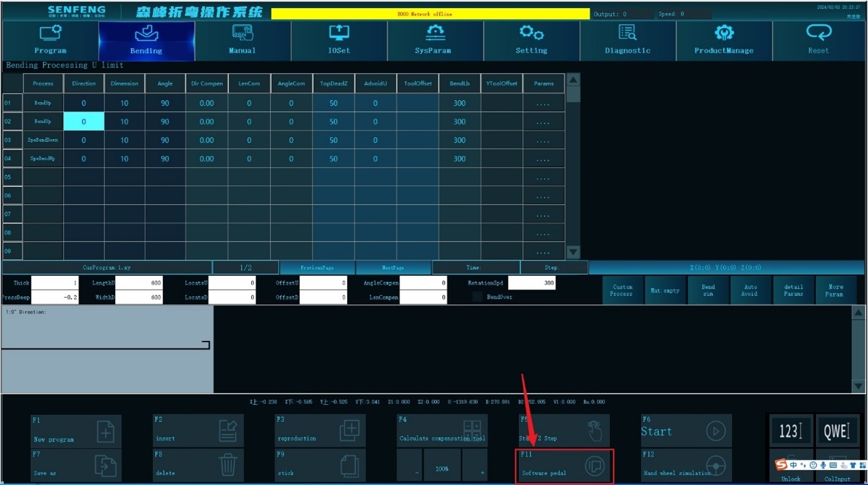The image size is (868, 485).
Task: Open Params dots for row 02
Action: (x=544, y=121)
